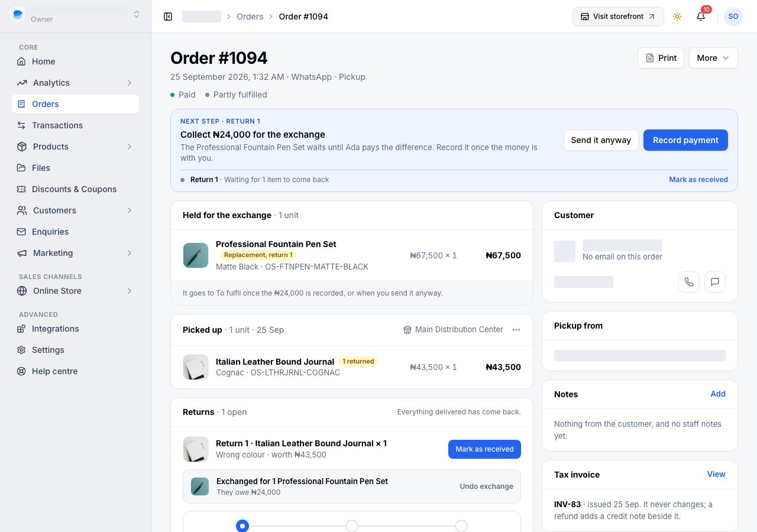This screenshot has width=757, height=532.
Task: Go to Orders breadcrumb link
Action: click(250, 17)
